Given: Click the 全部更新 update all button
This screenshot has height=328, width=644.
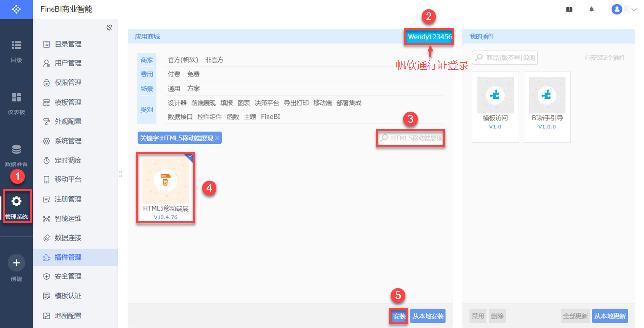Looking at the screenshot, I should pos(575,316).
